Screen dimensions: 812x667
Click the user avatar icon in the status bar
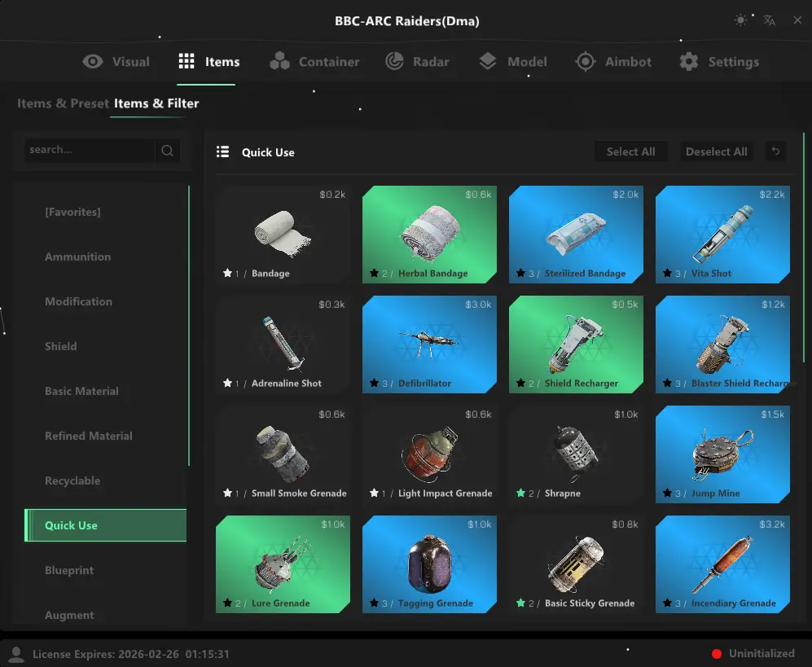pyautogui.click(x=16, y=653)
